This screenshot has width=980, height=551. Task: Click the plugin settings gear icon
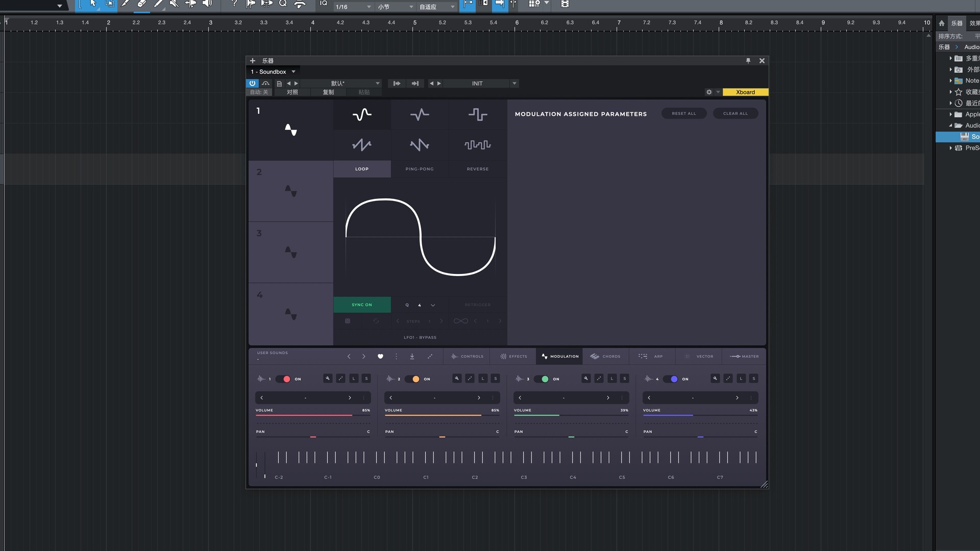(709, 92)
